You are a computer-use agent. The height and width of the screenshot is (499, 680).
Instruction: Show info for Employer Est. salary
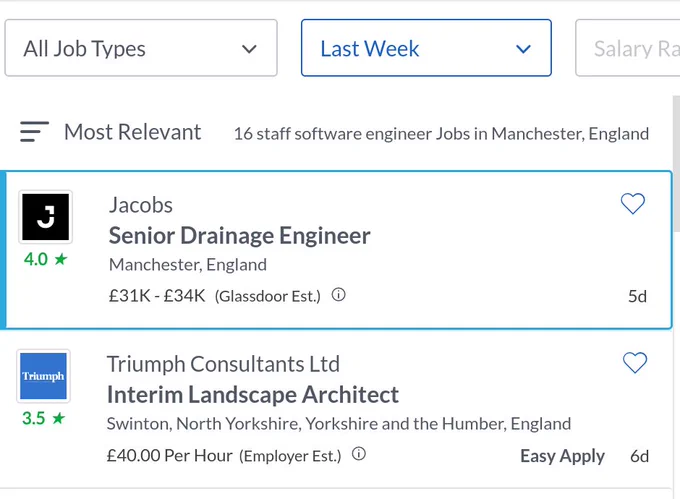359,454
